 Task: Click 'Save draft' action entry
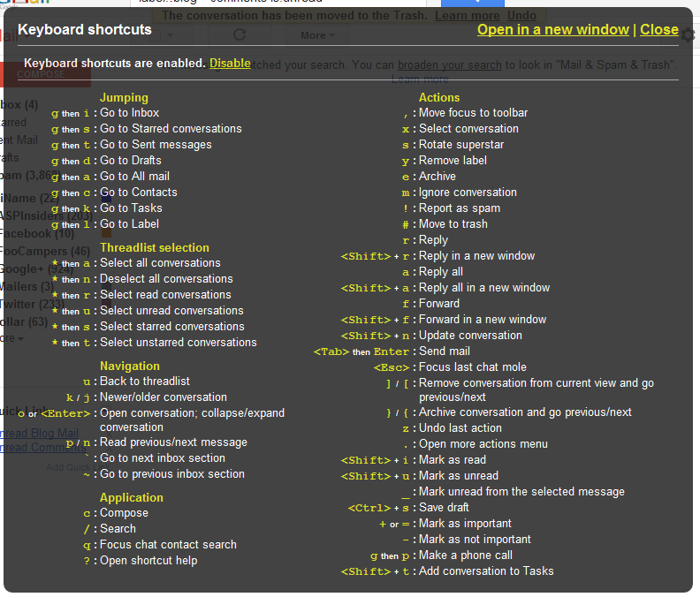point(444,507)
